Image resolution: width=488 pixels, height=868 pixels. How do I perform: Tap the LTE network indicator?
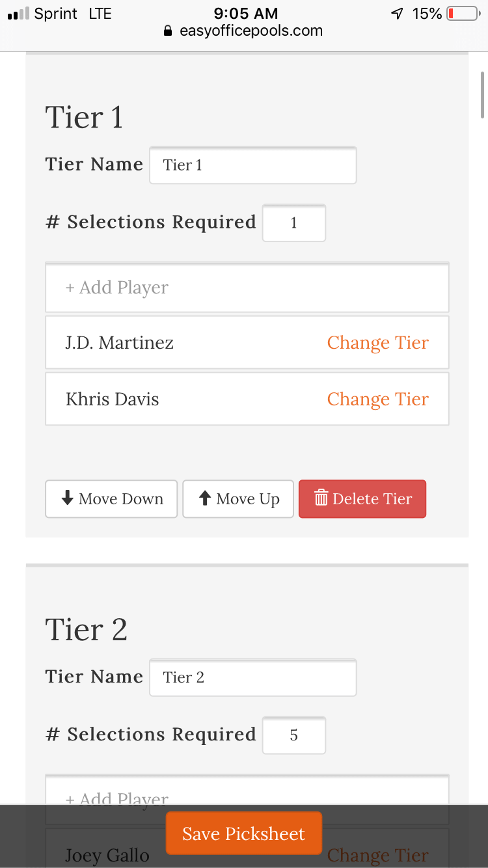pyautogui.click(x=100, y=12)
